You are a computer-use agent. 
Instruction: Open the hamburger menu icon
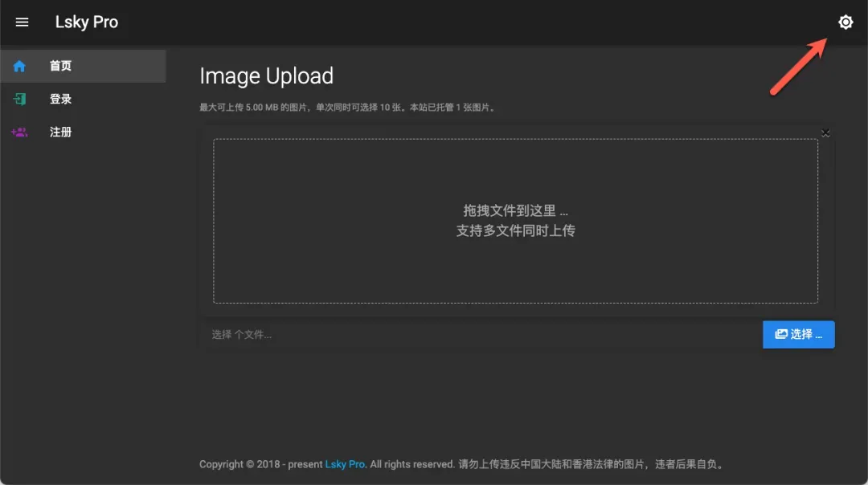22,22
